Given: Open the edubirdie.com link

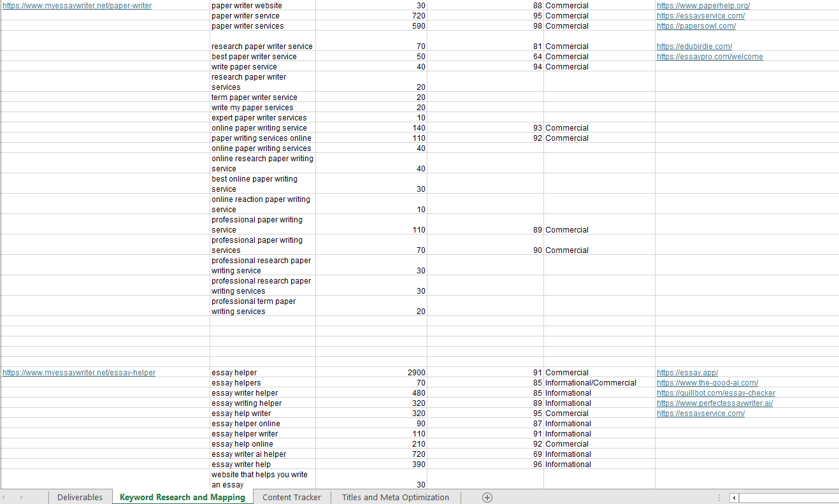Looking at the screenshot, I should click(694, 47).
